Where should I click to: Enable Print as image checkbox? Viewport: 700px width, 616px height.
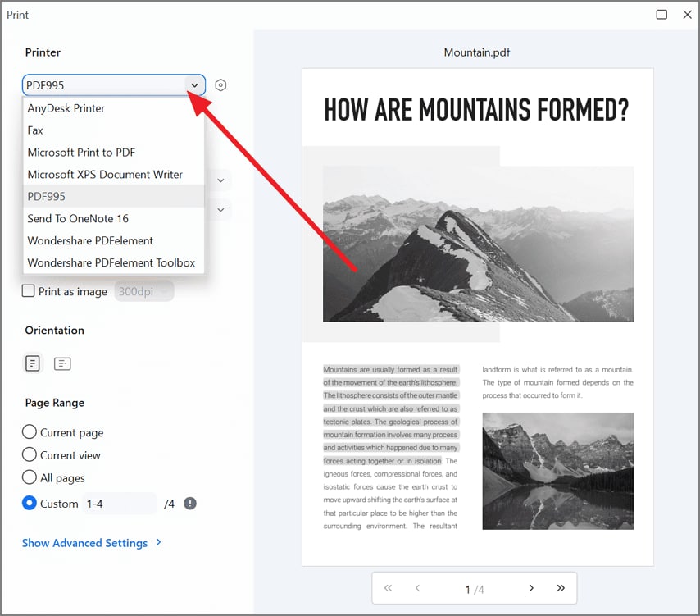(x=28, y=291)
